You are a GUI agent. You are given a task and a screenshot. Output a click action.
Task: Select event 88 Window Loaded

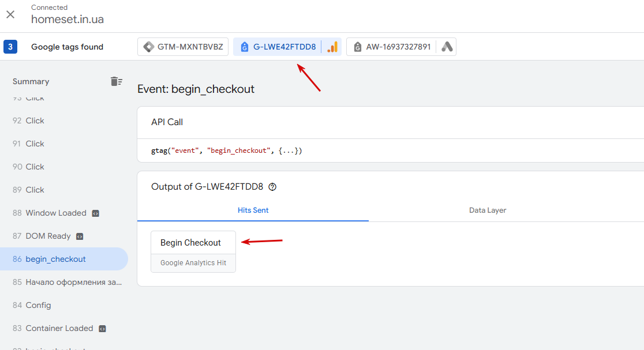click(64, 213)
